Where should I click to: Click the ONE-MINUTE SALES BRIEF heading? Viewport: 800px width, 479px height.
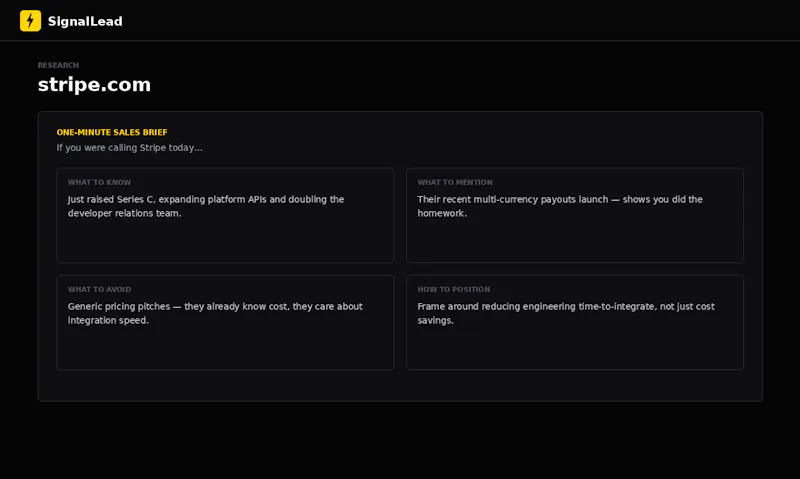tap(112, 132)
